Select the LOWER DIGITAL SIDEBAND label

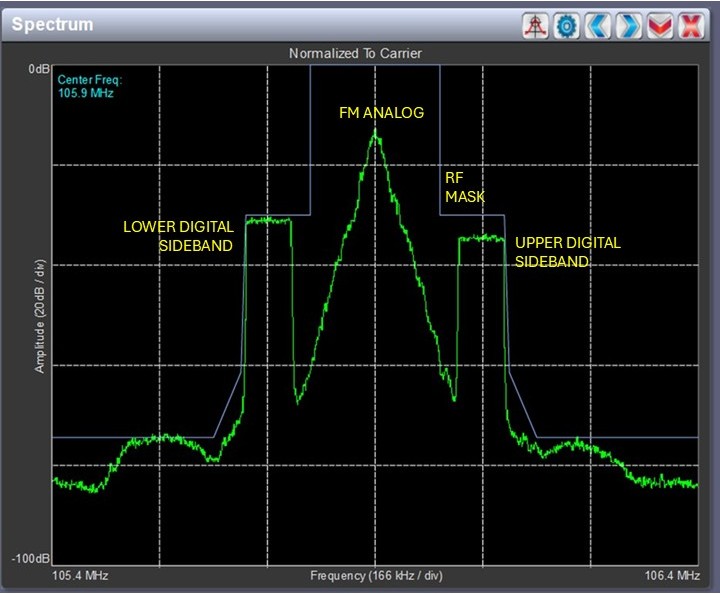(178, 235)
